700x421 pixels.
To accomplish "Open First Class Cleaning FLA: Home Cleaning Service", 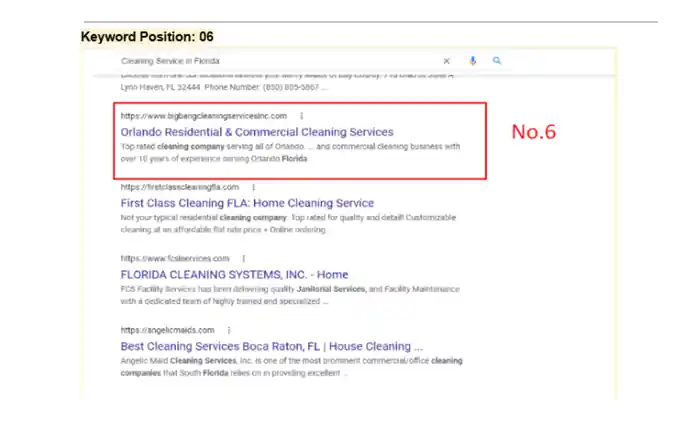I will coord(247,203).
